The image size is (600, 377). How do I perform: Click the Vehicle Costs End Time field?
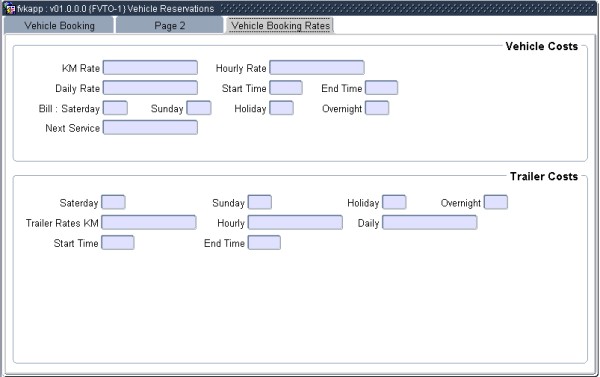point(382,88)
